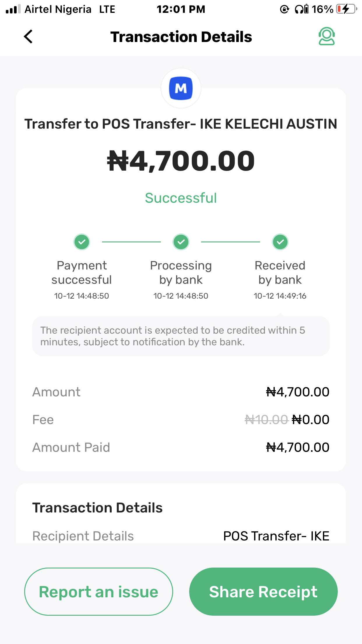
Task: Tap the battery charging status icon
Action: pyautogui.click(x=346, y=9)
